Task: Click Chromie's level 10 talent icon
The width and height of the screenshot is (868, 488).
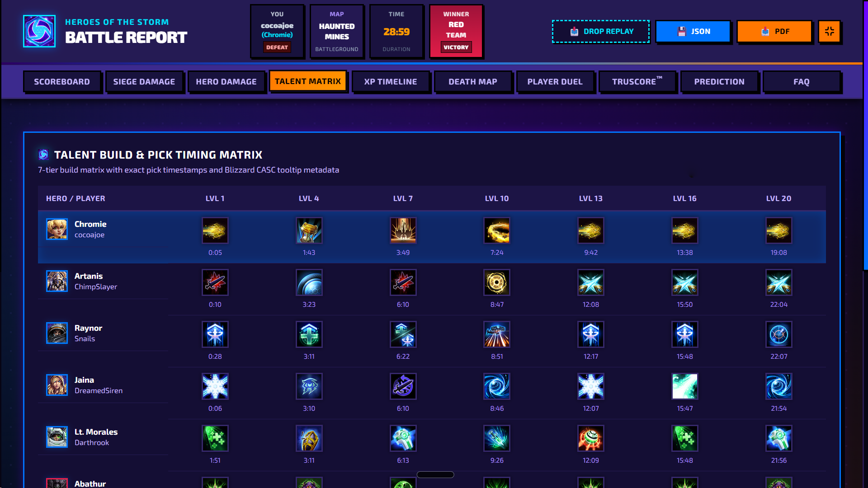Action: coord(497,230)
